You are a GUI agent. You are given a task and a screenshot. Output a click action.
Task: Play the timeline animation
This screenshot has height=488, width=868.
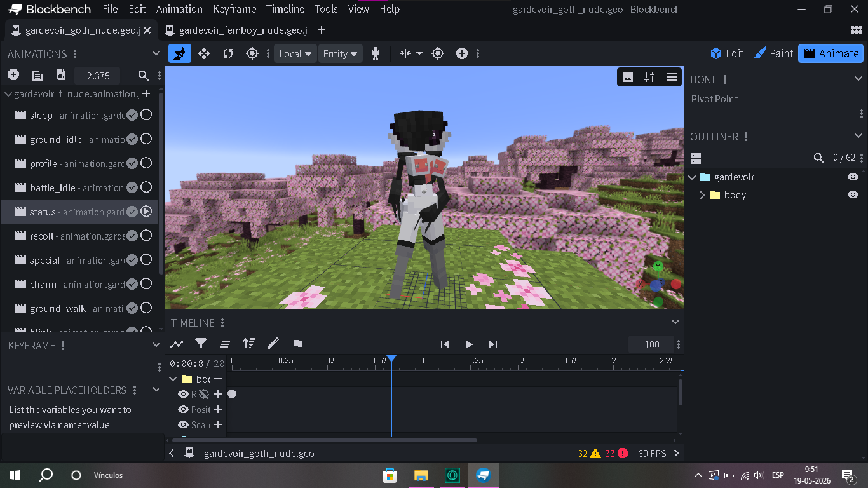(x=469, y=344)
